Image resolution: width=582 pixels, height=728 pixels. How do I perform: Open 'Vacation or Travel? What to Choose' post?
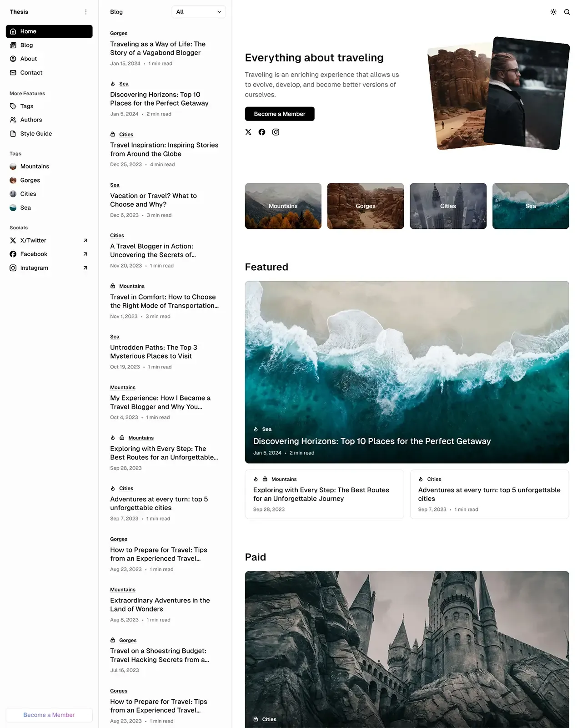coord(153,200)
